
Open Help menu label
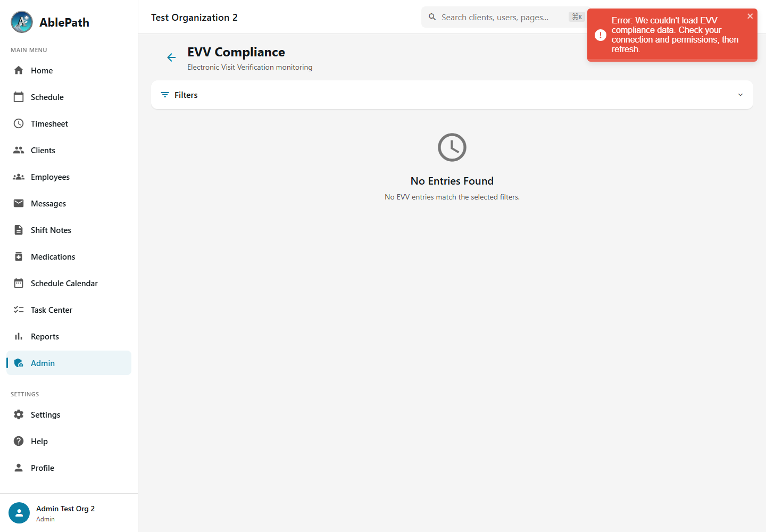point(39,441)
